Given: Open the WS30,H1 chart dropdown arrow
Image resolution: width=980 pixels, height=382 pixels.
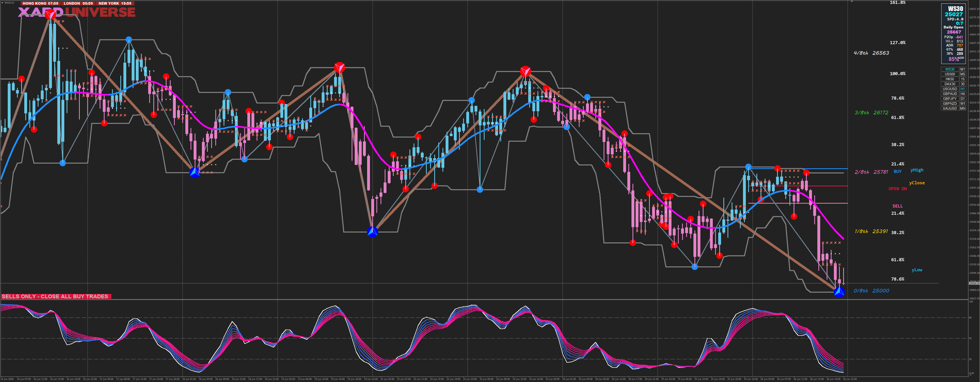Looking at the screenshot, I should pyautogui.click(x=2, y=3).
